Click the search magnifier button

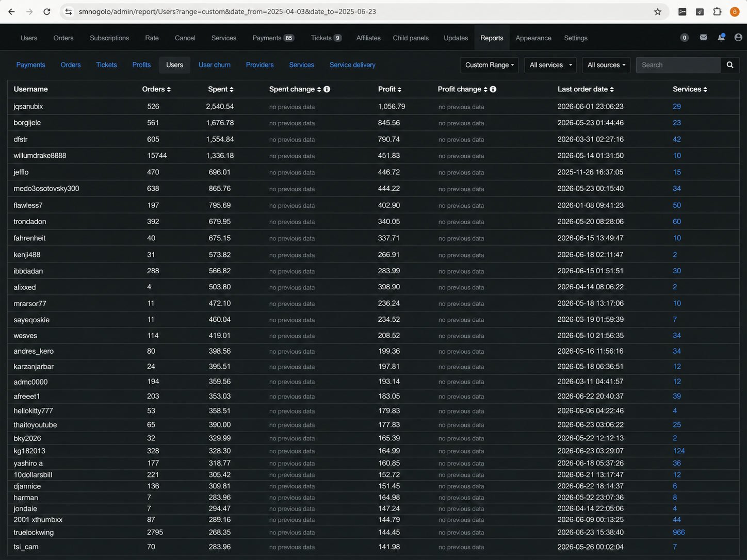click(x=730, y=65)
